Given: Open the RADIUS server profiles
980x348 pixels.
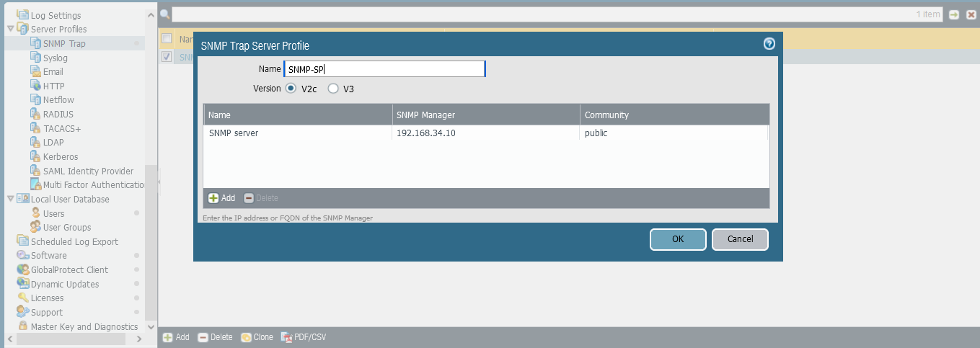Looking at the screenshot, I should 58,114.
